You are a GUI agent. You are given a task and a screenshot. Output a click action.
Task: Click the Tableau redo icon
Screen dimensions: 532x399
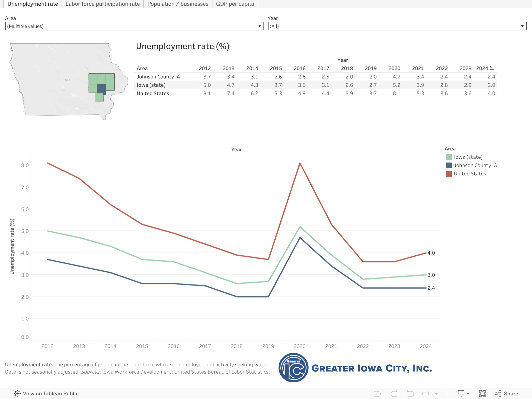pos(394,394)
